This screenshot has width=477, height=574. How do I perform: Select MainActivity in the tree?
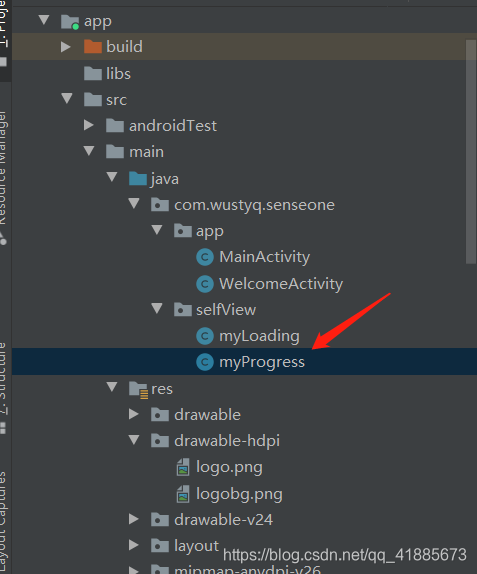264,257
